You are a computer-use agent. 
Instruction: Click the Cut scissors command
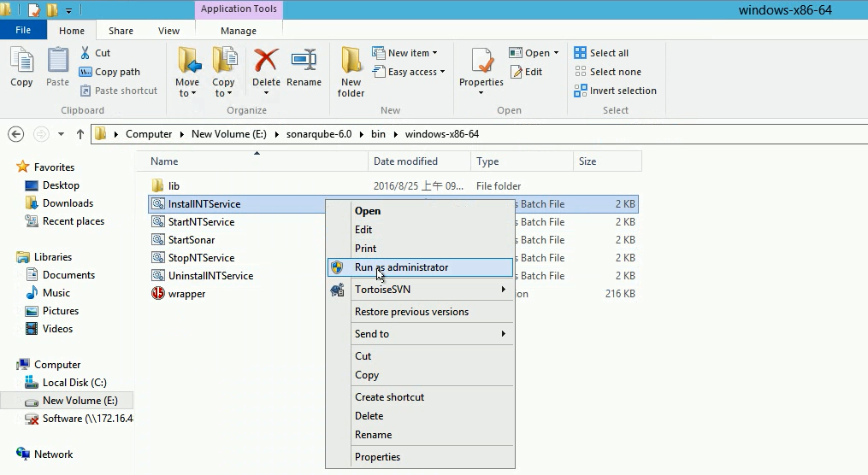[x=95, y=53]
